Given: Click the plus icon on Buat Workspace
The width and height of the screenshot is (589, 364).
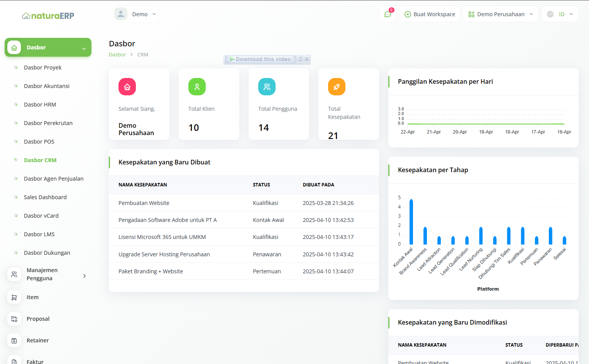Looking at the screenshot, I should (408, 14).
